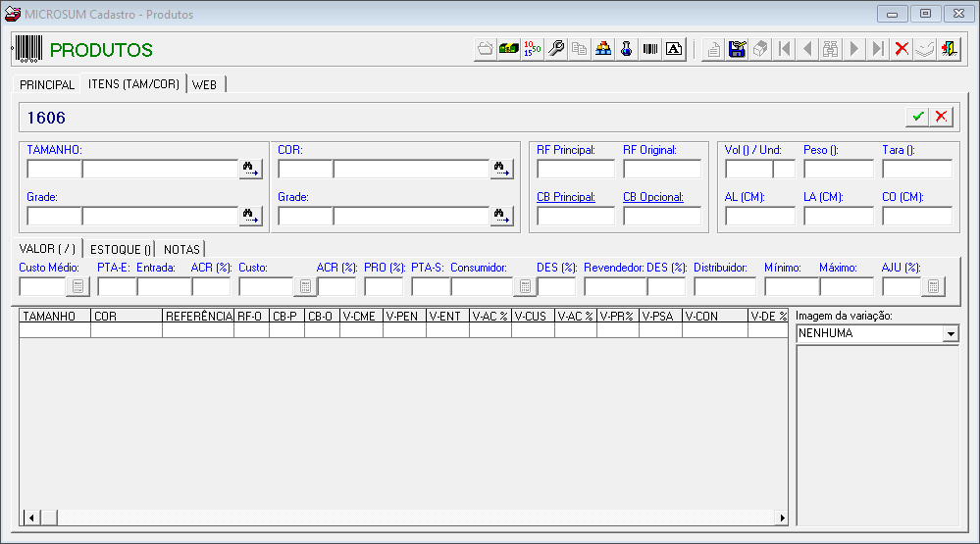Switch to the WEB tab
980x544 pixels.
pyautogui.click(x=204, y=84)
